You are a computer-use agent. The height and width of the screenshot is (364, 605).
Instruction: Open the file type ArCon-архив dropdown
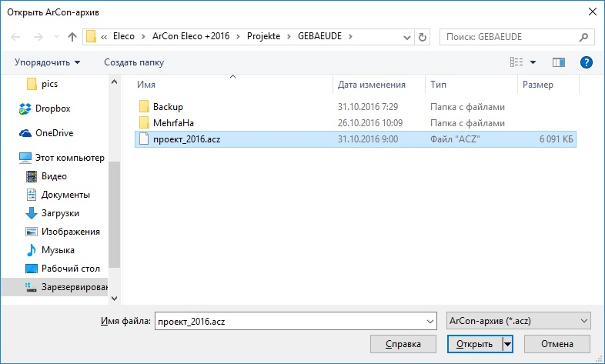[518, 319]
